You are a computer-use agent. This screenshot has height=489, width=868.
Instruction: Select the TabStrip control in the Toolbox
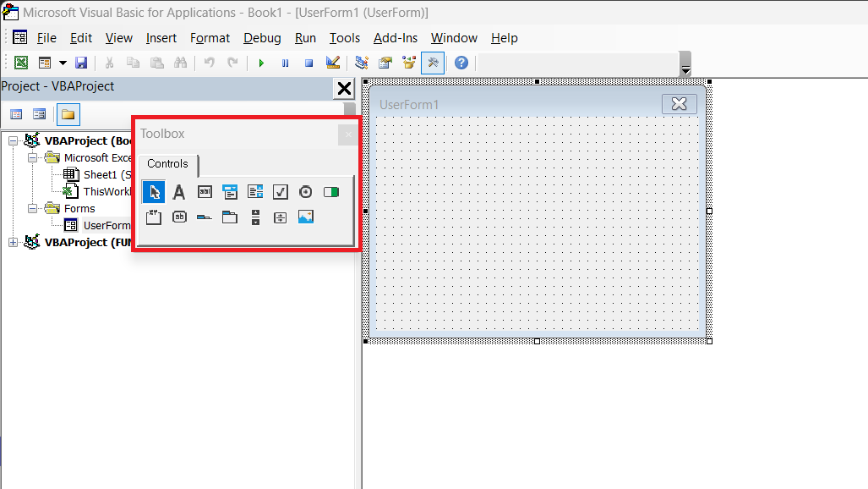coord(205,217)
